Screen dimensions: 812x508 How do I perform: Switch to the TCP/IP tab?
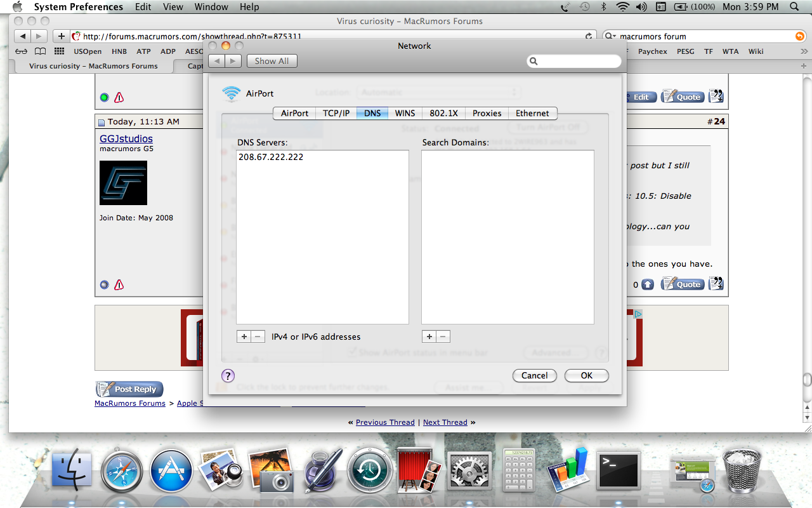coord(336,113)
